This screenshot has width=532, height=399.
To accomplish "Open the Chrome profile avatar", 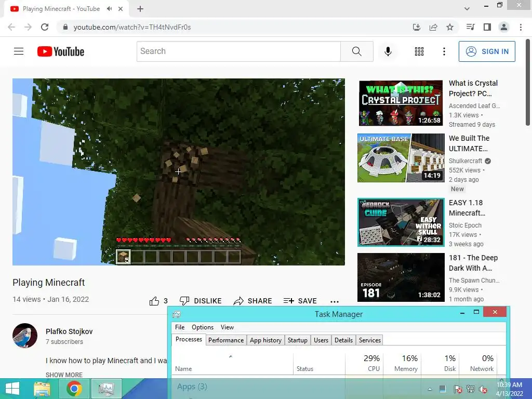I will pos(504,27).
